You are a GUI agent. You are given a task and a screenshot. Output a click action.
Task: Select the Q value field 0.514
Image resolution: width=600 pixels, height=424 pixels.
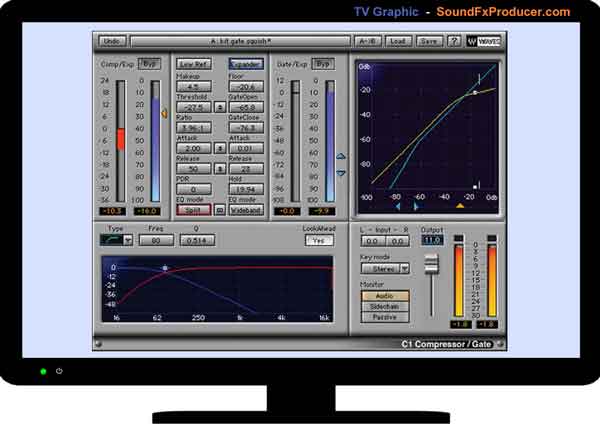coord(197,240)
